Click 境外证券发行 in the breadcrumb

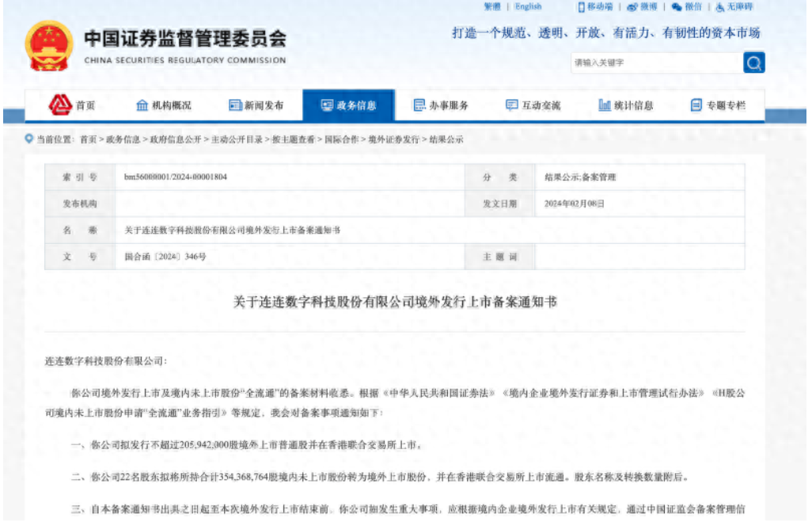click(395, 139)
